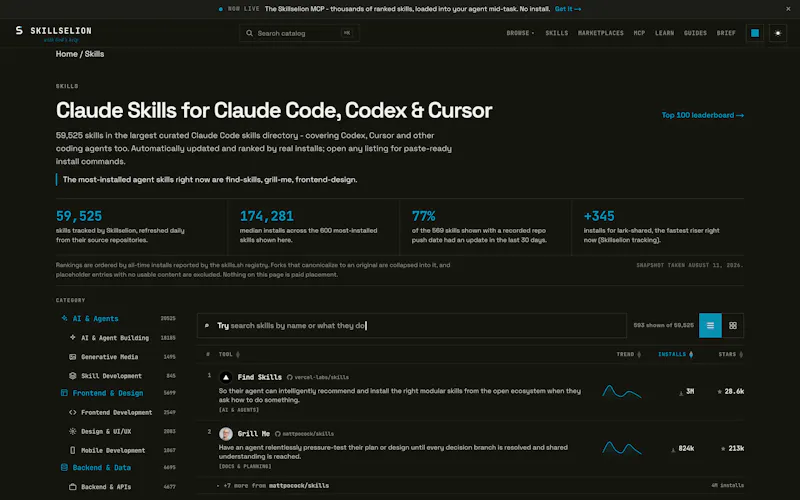The height and width of the screenshot is (500, 800).
Task: Open the Find Skills listing title
Action: pyautogui.click(x=260, y=377)
